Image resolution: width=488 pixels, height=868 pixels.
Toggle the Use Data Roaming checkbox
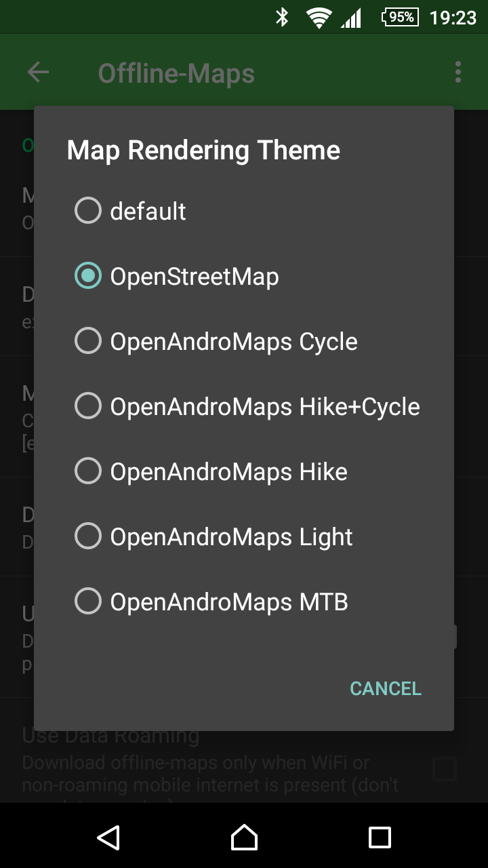(x=445, y=769)
